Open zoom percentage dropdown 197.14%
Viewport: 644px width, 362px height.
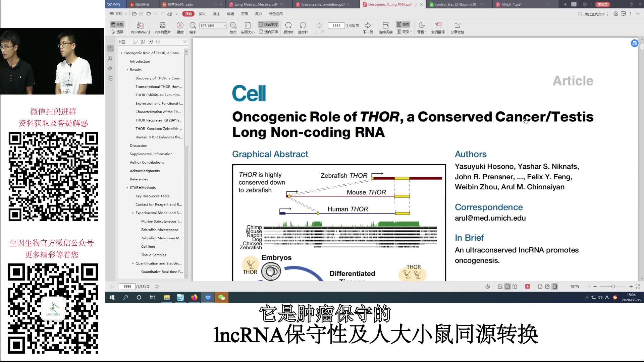[x=225, y=26]
